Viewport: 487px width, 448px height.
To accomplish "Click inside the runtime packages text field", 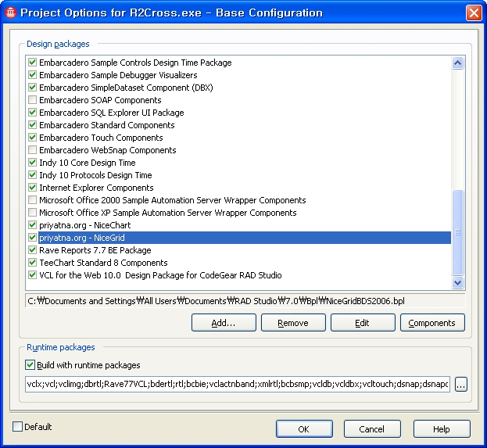I will [x=235, y=385].
